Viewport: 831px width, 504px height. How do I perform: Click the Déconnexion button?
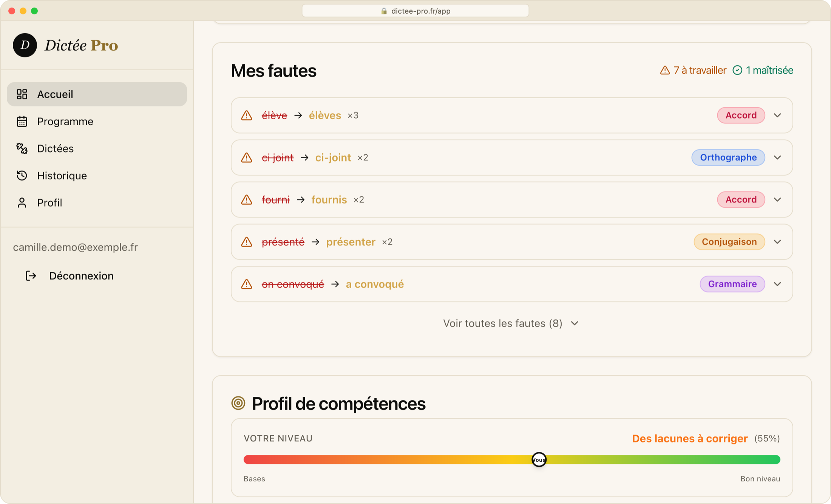point(70,276)
